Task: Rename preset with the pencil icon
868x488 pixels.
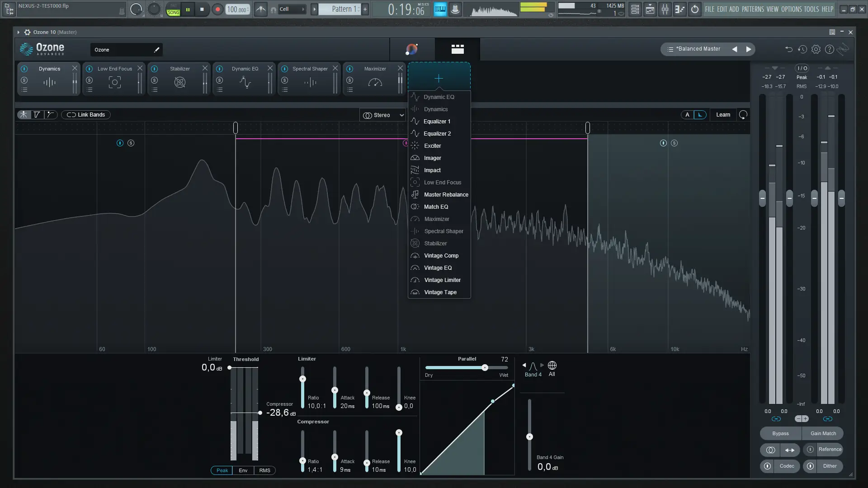Action: [x=156, y=50]
